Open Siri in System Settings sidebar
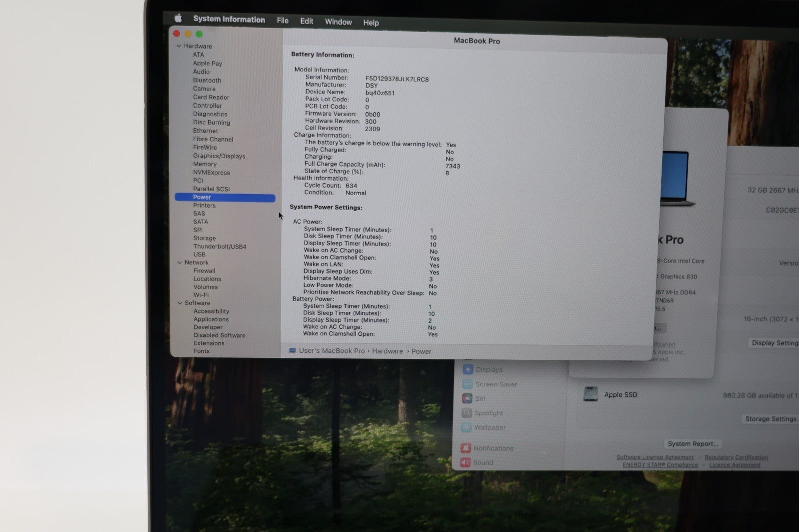Viewport: 799px width, 532px height. pos(473,399)
